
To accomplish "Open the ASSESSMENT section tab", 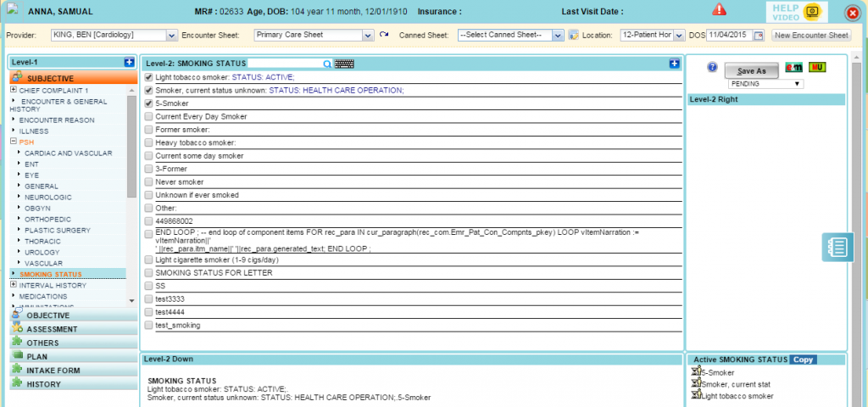I will click(x=74, y=329).
